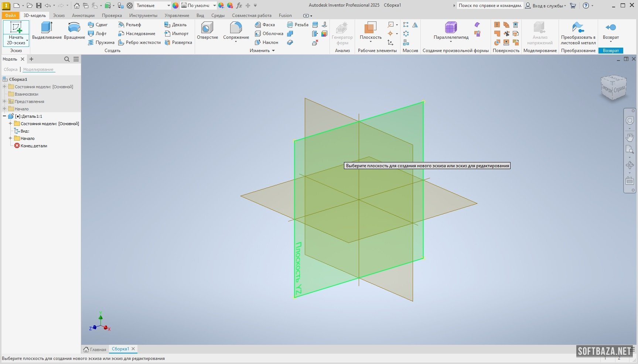Click the Сборка view switch in browser
The width and height of the screenshot is (638, 364).
pyautogui.click(x=11, y=69)
